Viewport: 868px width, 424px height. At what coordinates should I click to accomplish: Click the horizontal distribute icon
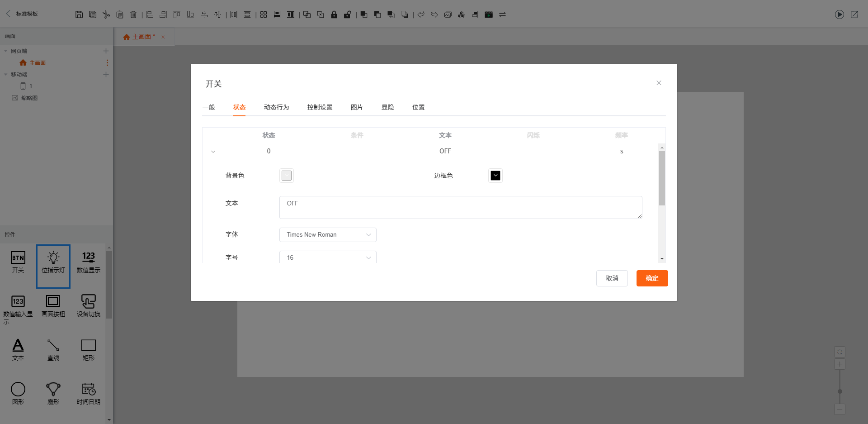pyautogui.click(x=234, y=14)
